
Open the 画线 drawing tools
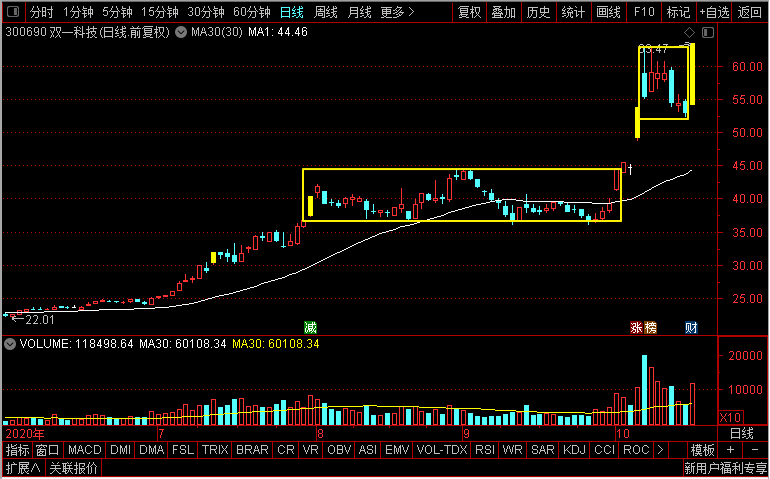click(x=608, y=12)
